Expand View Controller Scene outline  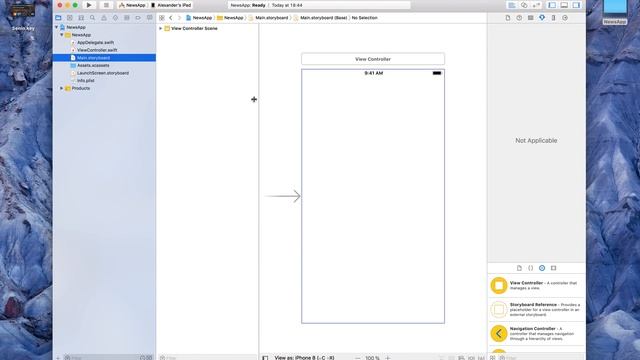click(x=161, y=29)
